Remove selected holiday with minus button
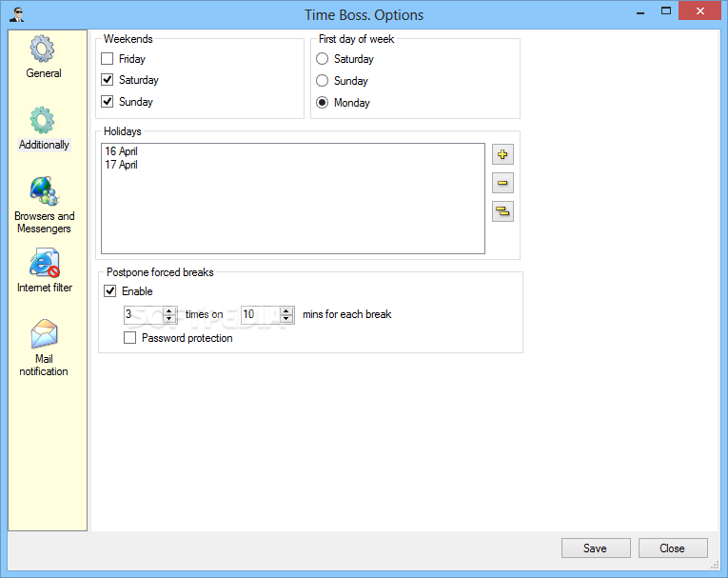The image size is (728, 578). [502, 183]
